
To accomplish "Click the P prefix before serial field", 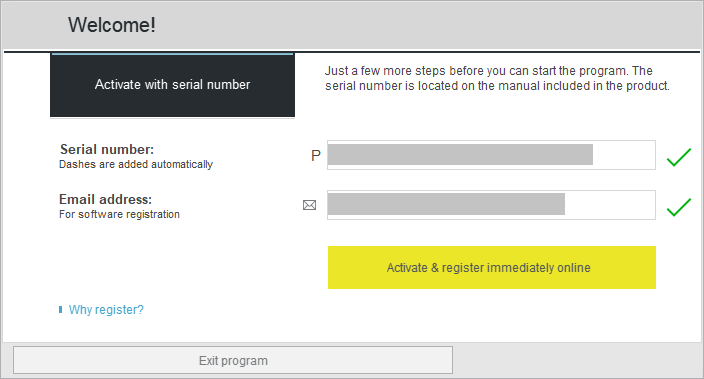I will (316, 156).
